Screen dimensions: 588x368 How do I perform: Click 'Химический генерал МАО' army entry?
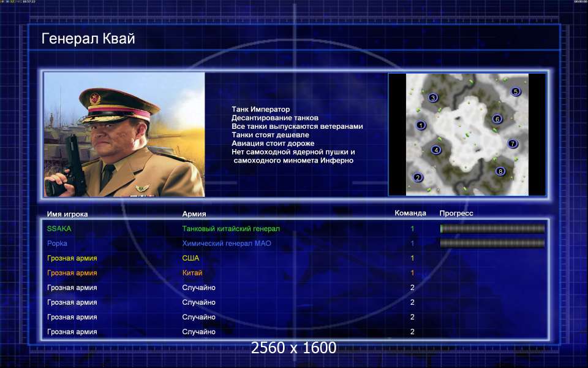(227, 243)
